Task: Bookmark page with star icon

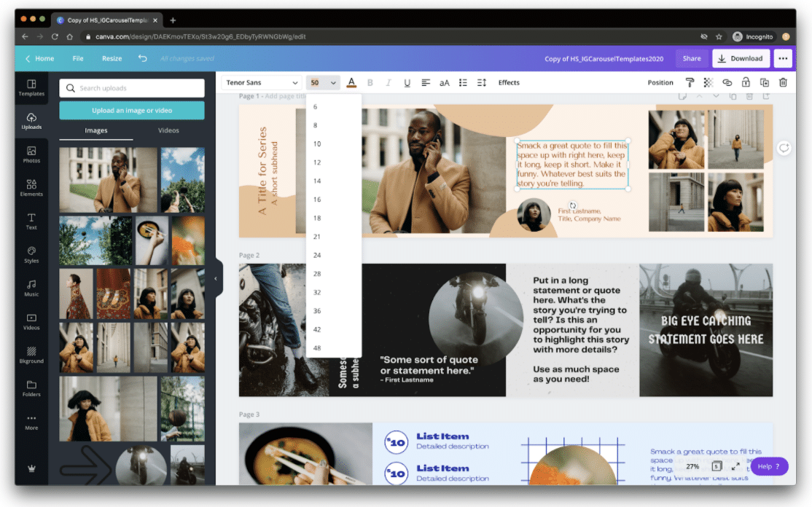Action: (719, 36)
